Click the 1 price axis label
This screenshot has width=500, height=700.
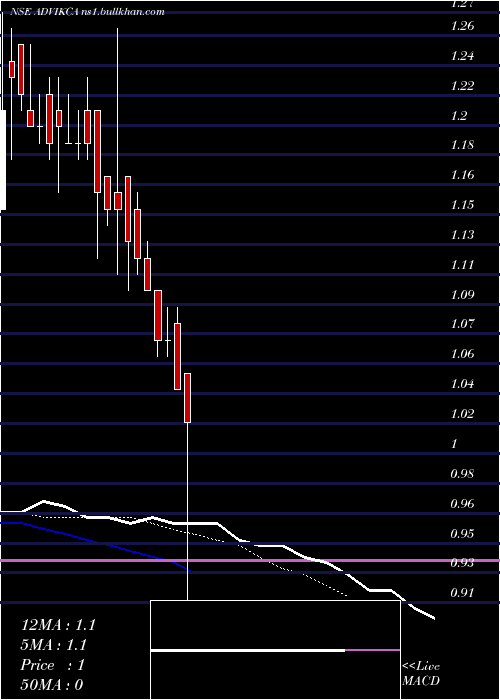coord(454,444)
